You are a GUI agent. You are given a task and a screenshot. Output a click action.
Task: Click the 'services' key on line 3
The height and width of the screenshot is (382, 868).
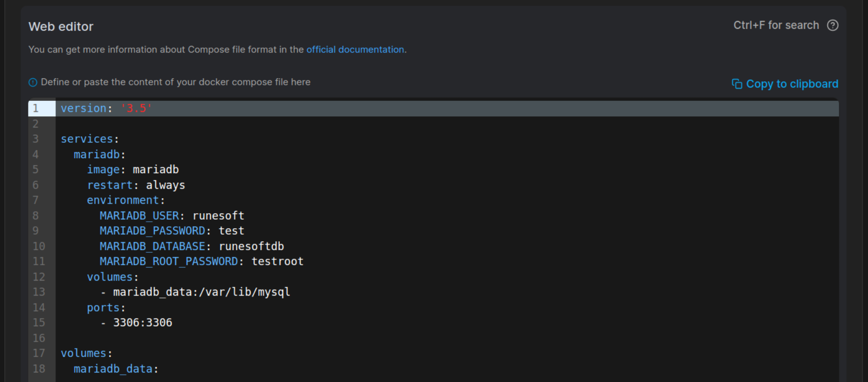click(87, 139)
